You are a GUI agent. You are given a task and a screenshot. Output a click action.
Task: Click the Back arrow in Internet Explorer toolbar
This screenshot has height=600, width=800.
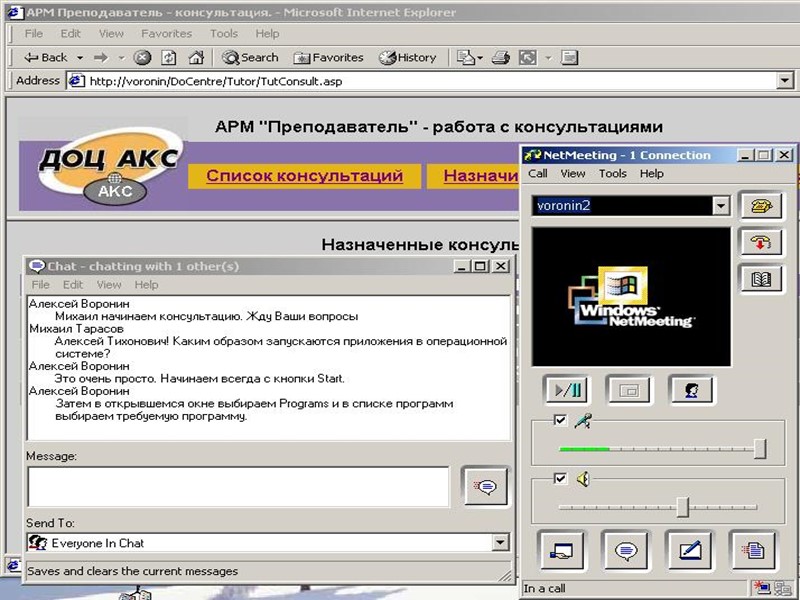coord(45,58)
